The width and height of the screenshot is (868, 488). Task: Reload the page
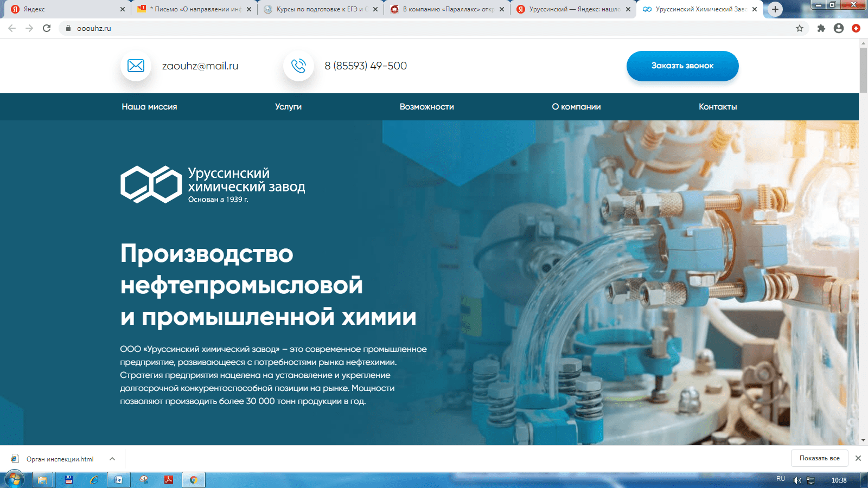(x=47, y=28)
